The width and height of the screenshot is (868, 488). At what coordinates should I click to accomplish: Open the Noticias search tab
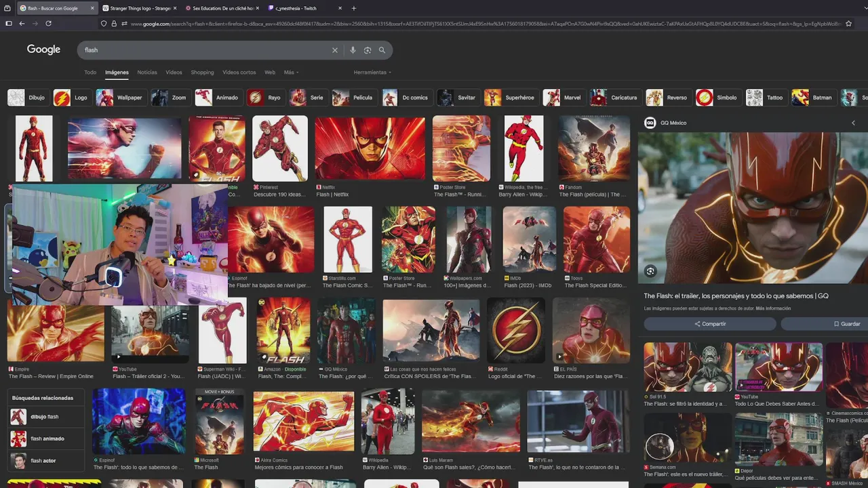coord(147,73)
